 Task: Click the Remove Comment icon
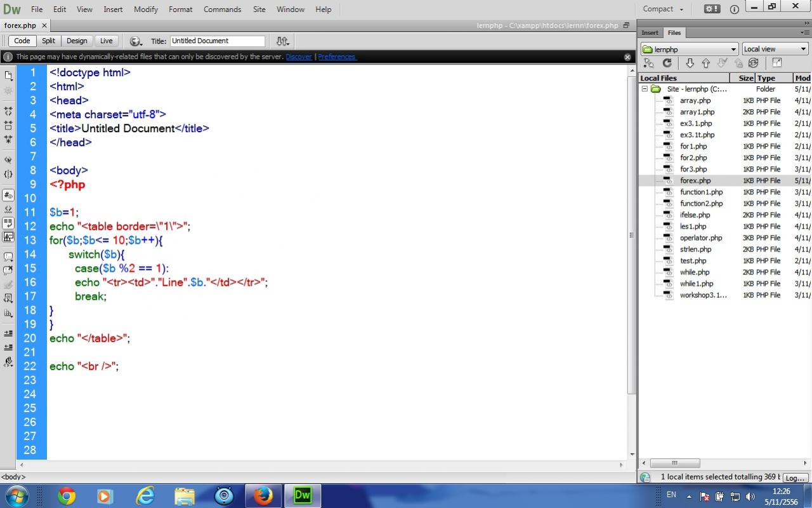(x=8, y=271)
